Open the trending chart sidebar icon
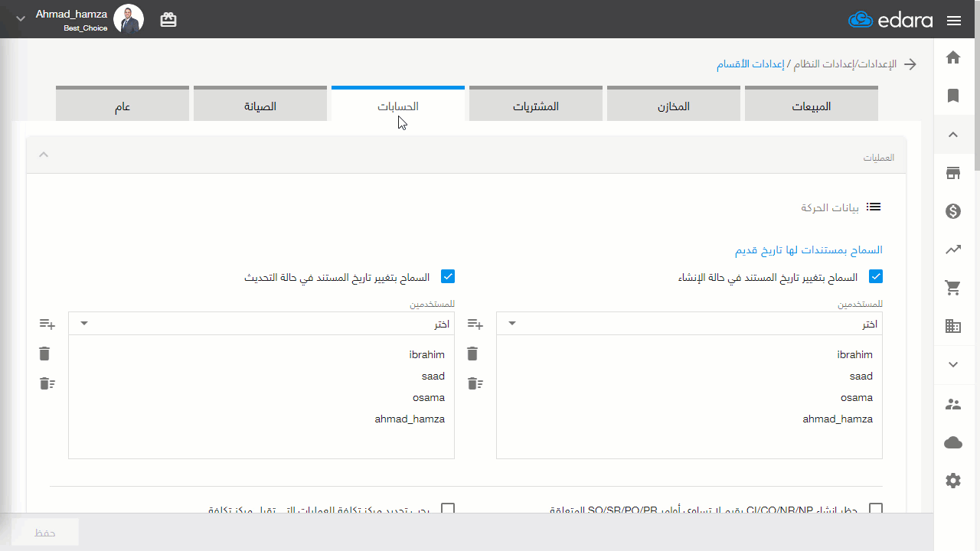Image resolution: width=980 pixels, height=551 pixels. coord(953,249)
